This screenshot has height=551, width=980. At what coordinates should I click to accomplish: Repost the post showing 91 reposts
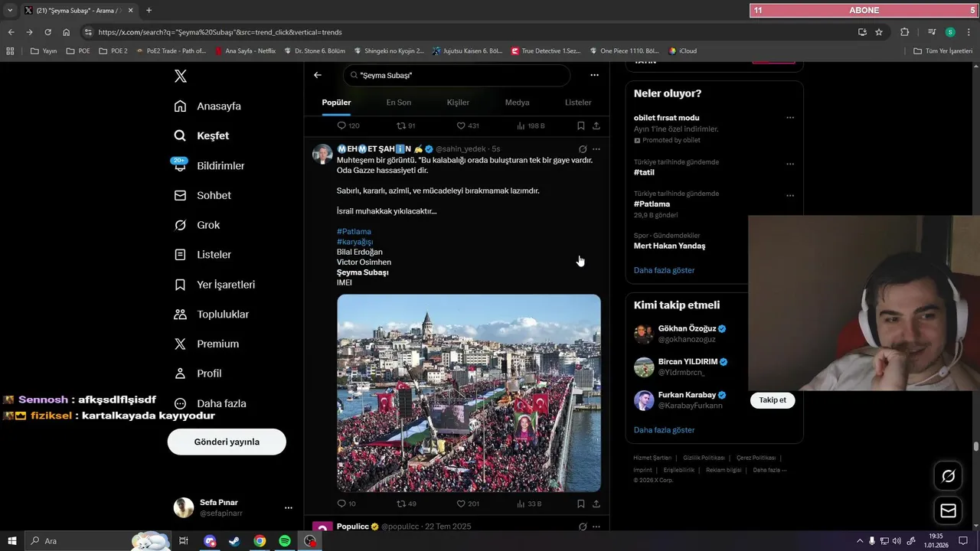click(x=406, y=126)
